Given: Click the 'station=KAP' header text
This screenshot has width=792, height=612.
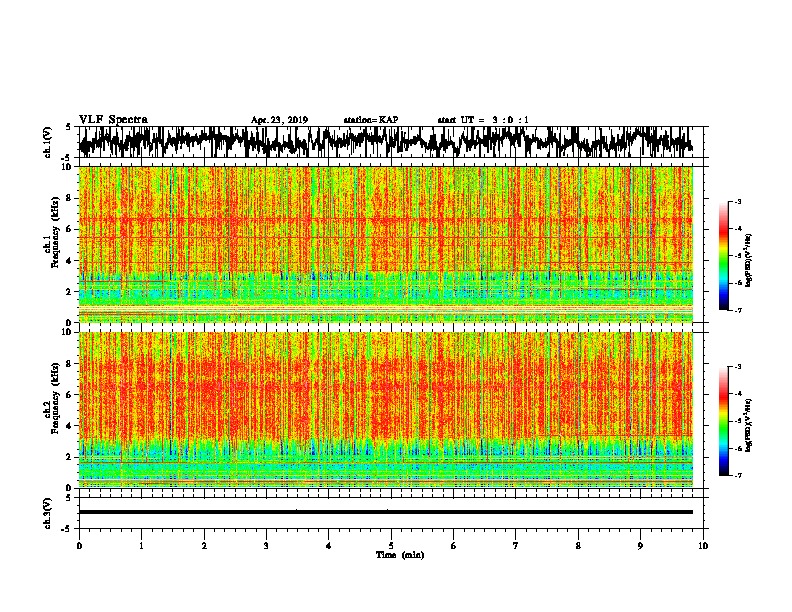Looking at the screenshot, I should (371, 120).
